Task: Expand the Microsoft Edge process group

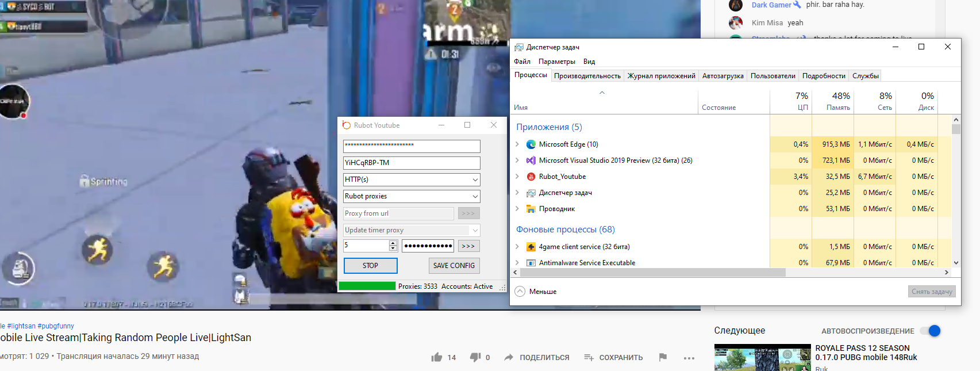Action: pos(517,144)
